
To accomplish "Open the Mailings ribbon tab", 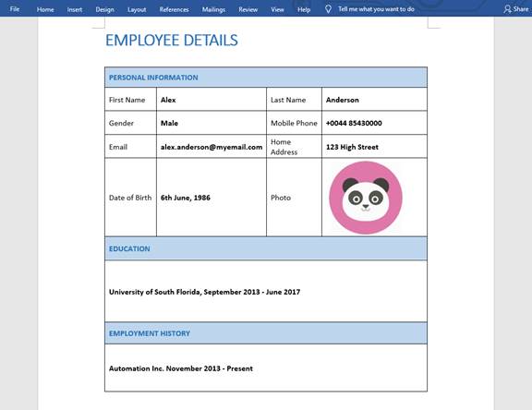I will pos(213,9).
